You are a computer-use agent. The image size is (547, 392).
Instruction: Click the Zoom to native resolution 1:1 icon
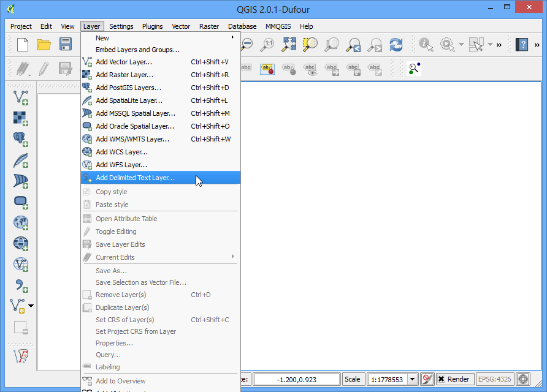pos(267,45)
